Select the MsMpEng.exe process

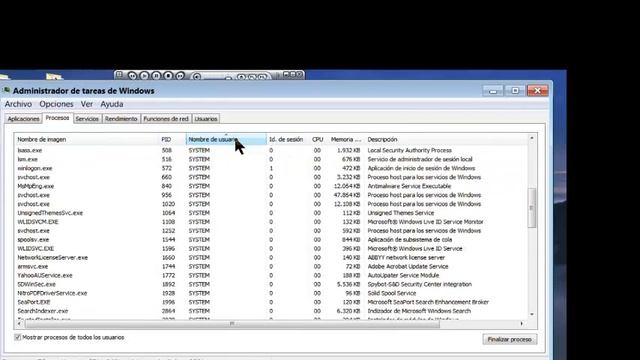click(x=271, y=186)
